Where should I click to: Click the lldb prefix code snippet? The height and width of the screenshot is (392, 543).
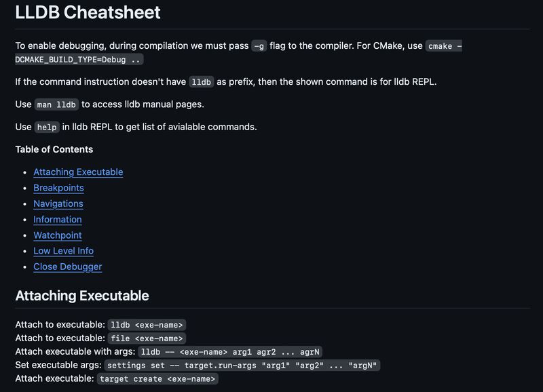click(201, 82)
